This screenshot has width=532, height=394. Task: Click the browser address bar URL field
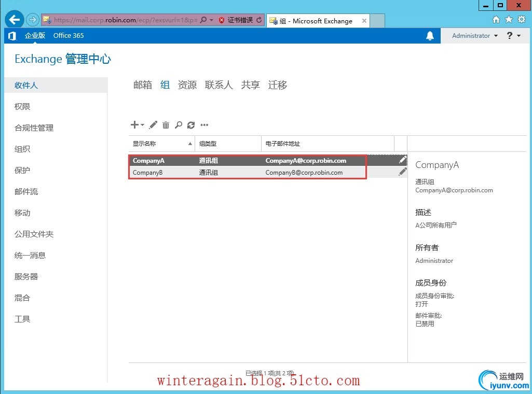(125, 20)
